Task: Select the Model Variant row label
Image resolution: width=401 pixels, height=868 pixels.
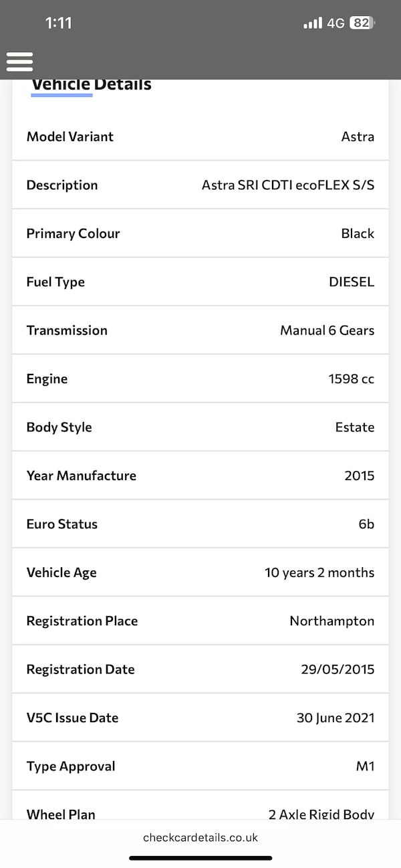Action: pyautogui.click(x=70, y=136)
